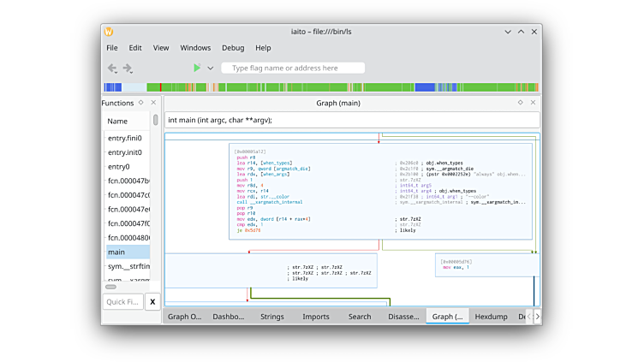Open the Debug menu
Screen dimensions: 644x362
[232, 48]
